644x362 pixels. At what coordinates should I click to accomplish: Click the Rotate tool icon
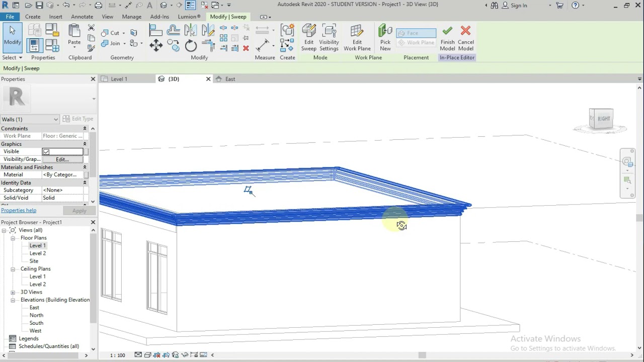click(191, 46)
